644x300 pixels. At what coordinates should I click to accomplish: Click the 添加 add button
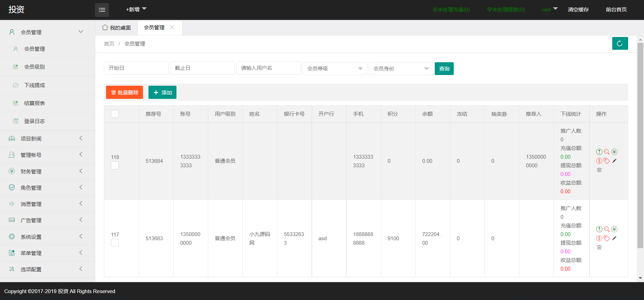(162, 92)
